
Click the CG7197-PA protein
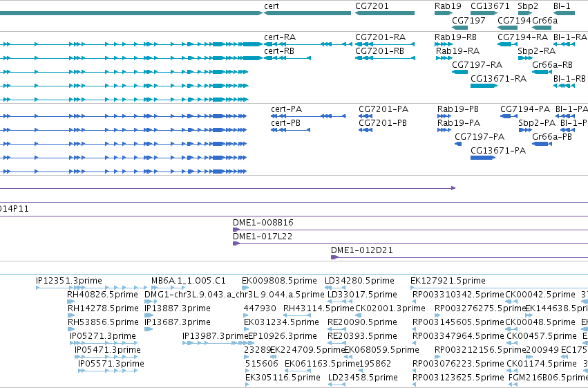point(458,144)
